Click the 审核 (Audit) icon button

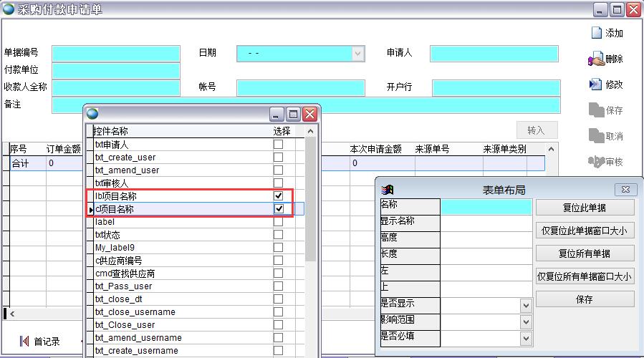[606, 162]
